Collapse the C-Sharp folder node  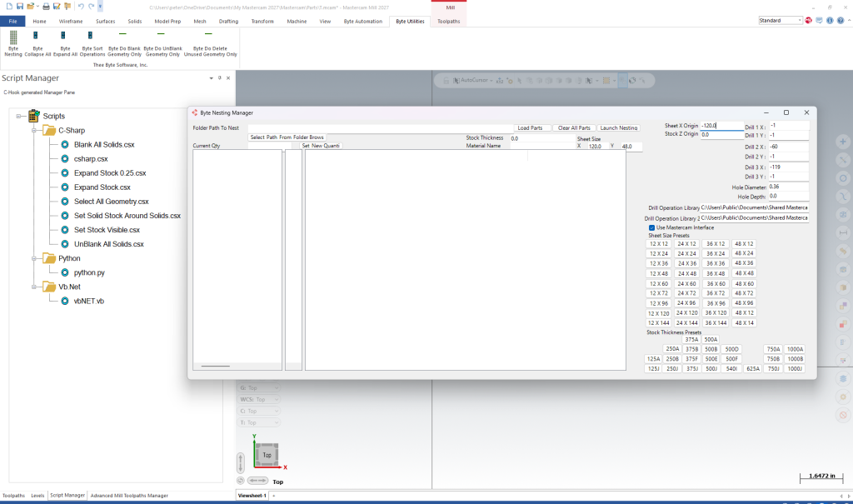(x=34, y=131)
